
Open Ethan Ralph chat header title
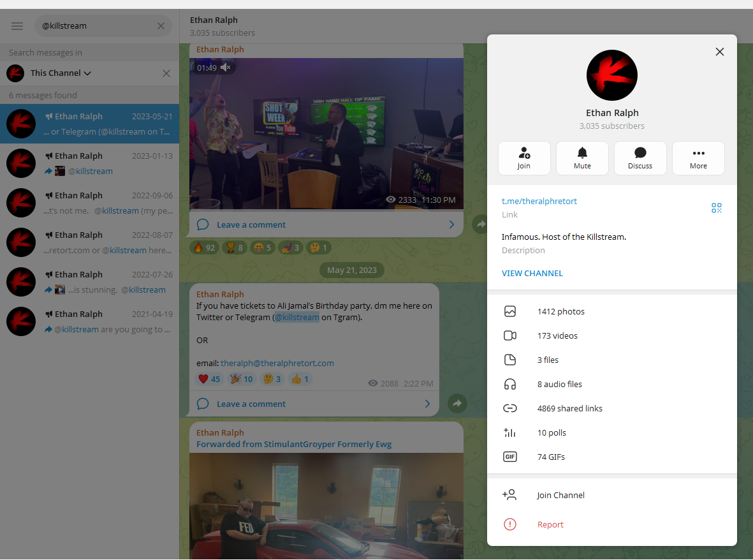click(214, 20)
